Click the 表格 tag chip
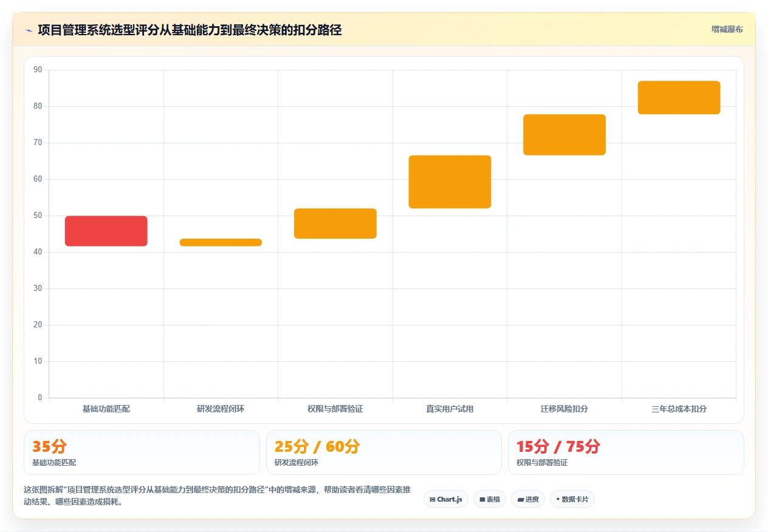 (490, 499)
